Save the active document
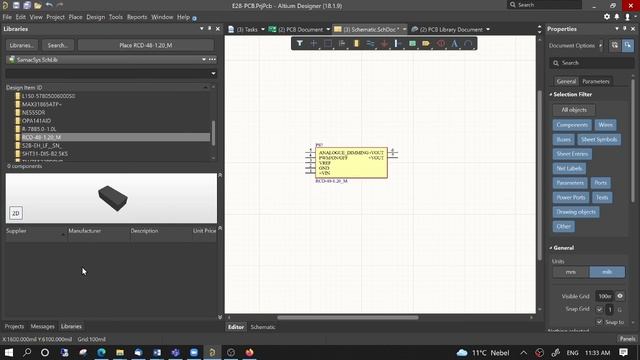The width and height of the screenshot is (640, 360). click(16, 5)
